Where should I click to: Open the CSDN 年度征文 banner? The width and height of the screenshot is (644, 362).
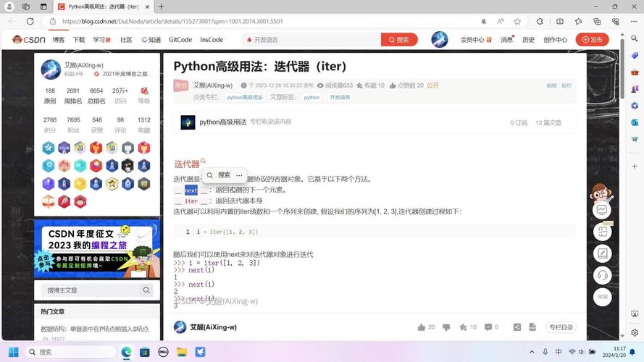97,249
